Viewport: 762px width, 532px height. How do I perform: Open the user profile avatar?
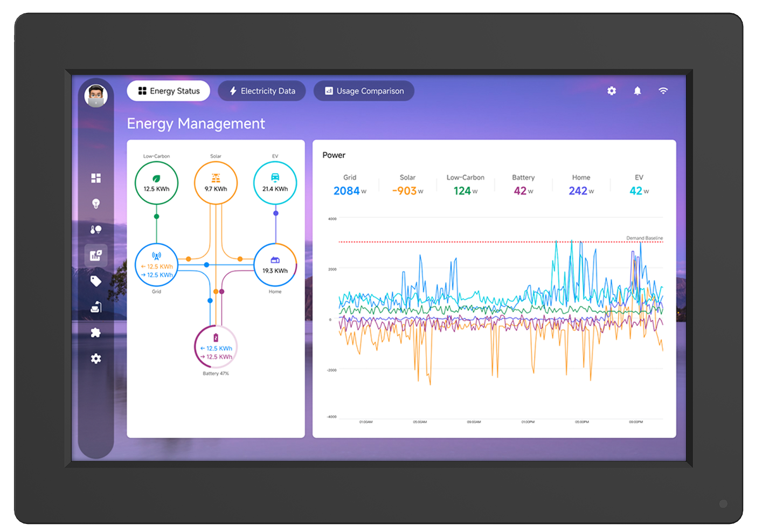(96, 96)
